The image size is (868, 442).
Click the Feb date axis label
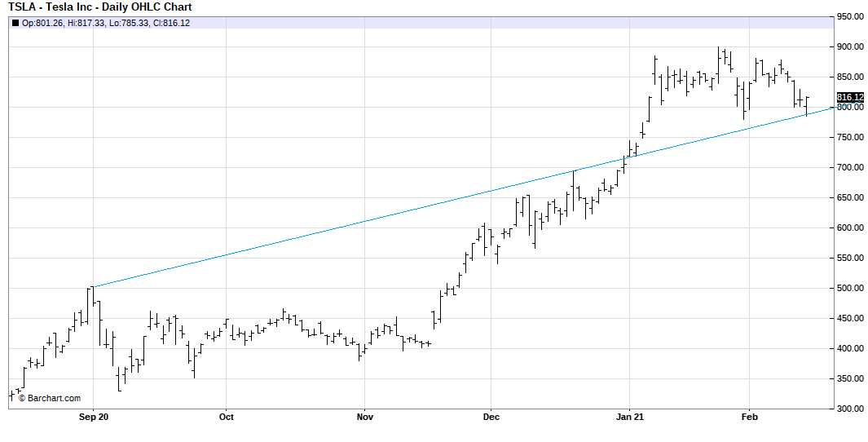pos(749,417)
